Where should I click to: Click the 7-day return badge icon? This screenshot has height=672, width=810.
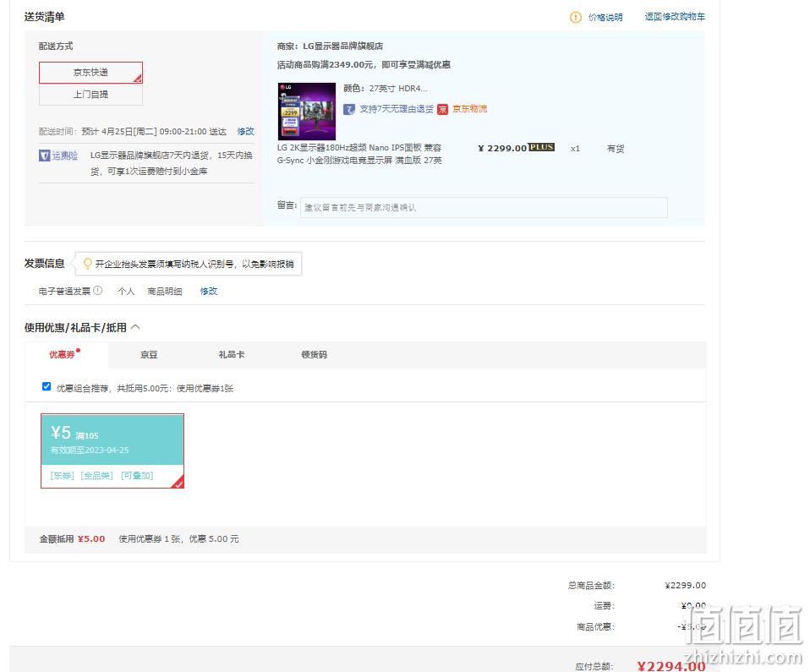tap(349, 109)
